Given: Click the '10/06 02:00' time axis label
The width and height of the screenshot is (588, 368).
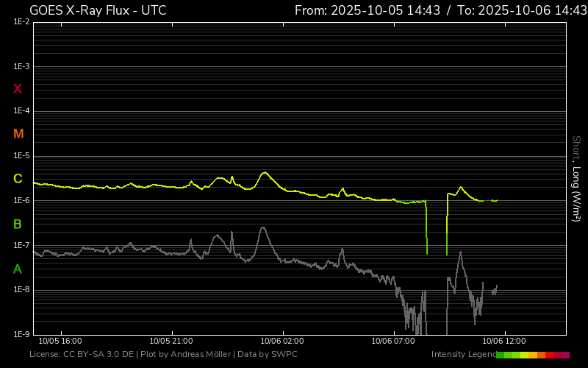Looking at the screenshot, I should click(282, 342).
